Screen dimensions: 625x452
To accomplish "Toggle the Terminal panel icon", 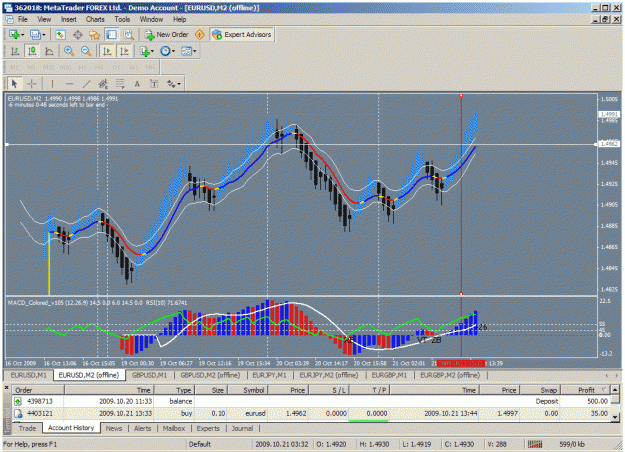I will (111, 35).
